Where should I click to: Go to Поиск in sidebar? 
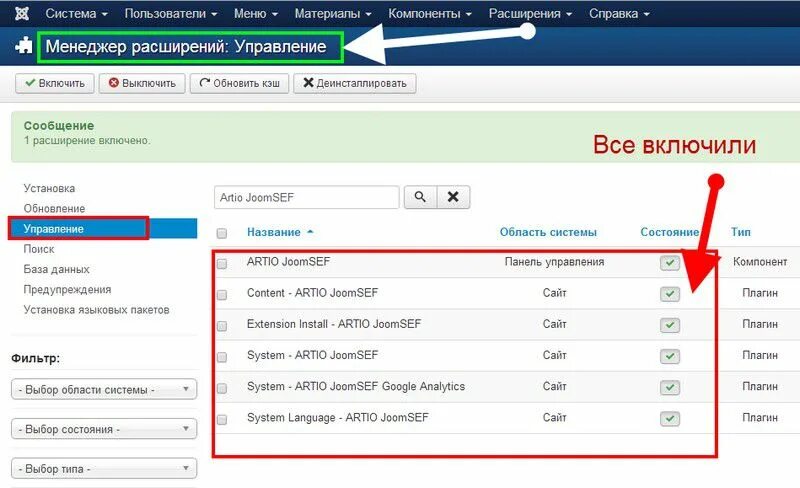(39, 249)
